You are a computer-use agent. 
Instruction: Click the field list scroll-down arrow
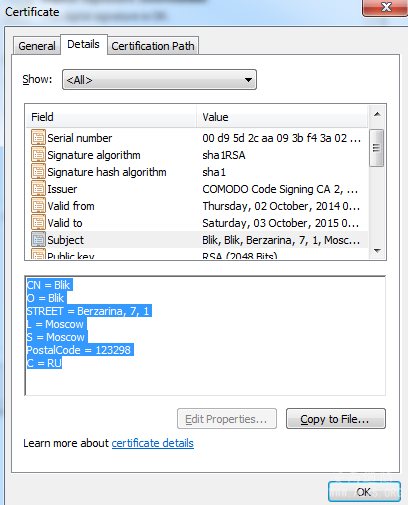pyautogui.click(x=377, y=251)
